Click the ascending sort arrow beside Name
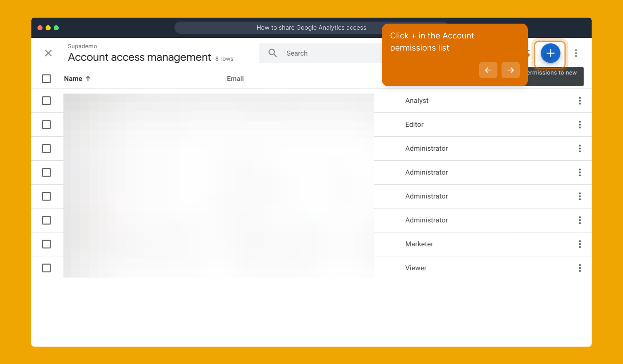 coord(88,78)
